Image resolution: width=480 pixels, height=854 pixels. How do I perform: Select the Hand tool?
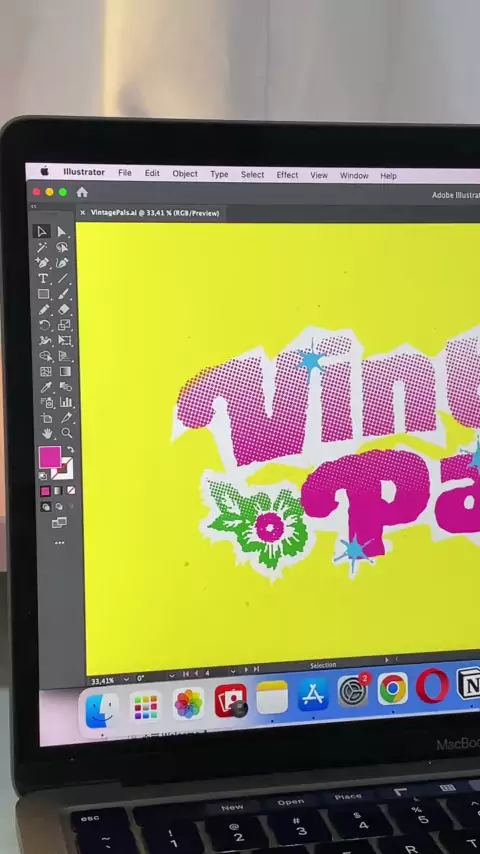coord(48,434)
